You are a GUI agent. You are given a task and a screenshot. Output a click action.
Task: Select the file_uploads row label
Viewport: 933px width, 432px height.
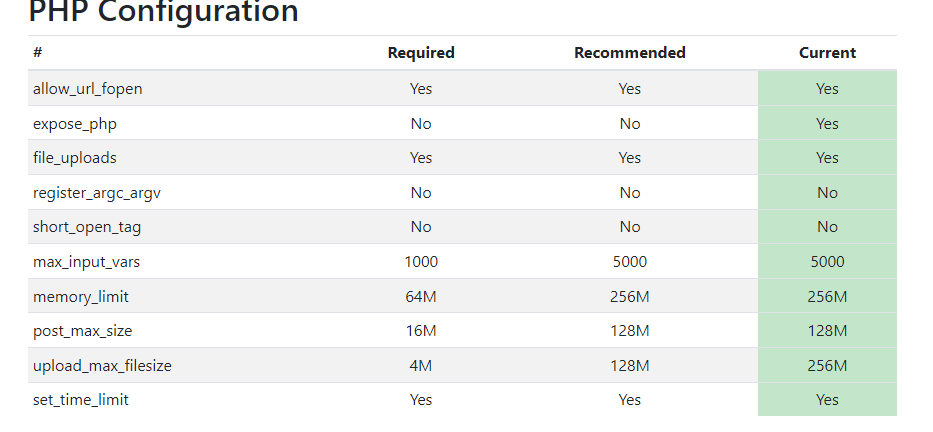tap(75, 158)
